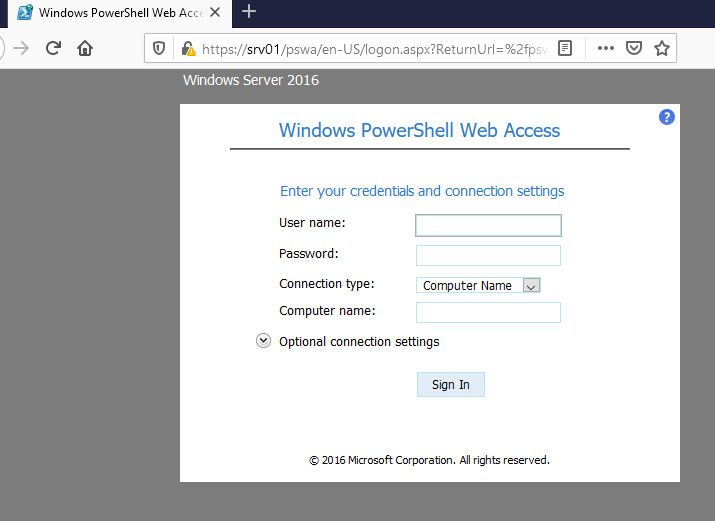Click the insecure connection lock icon
The width and height of the screenshot is (715, 521).
point(185,48)
